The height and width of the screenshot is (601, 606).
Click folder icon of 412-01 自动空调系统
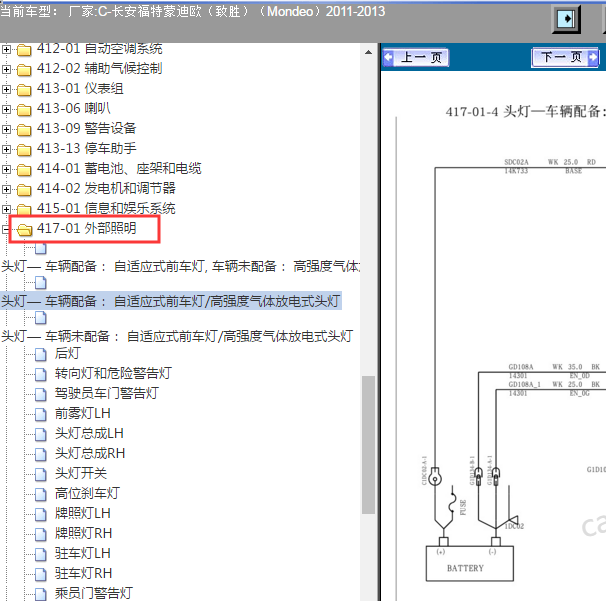pos(24,50)
